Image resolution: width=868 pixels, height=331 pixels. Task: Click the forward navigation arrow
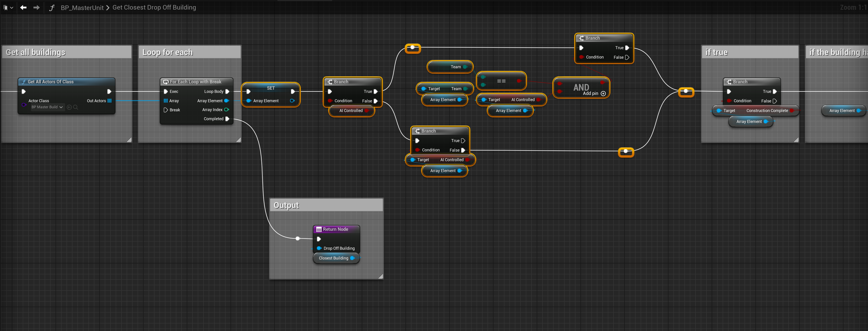[x=36, y=8]
